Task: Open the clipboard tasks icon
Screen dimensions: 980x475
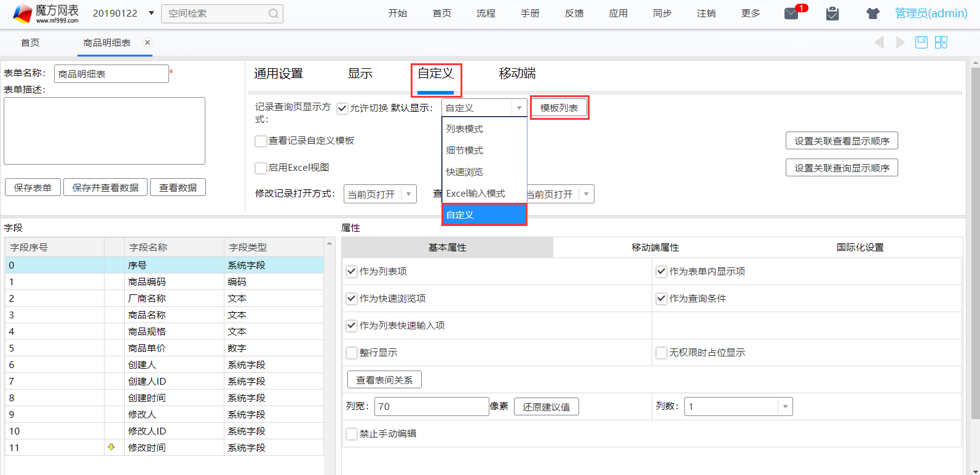Action: pyautogui.click(x=832, y=14)
